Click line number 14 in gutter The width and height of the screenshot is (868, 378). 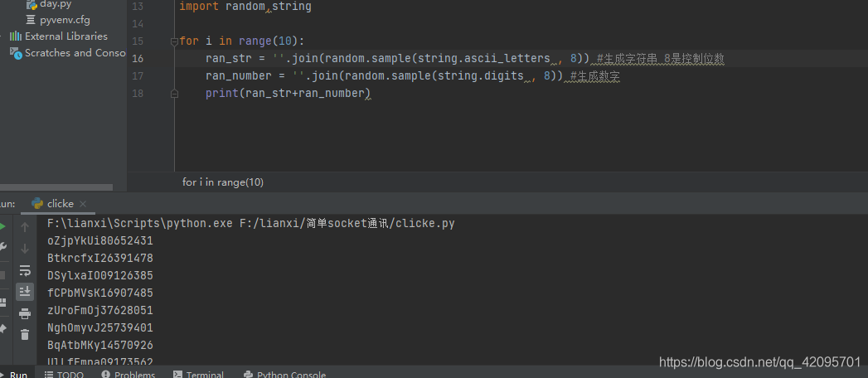pos(138,24)
